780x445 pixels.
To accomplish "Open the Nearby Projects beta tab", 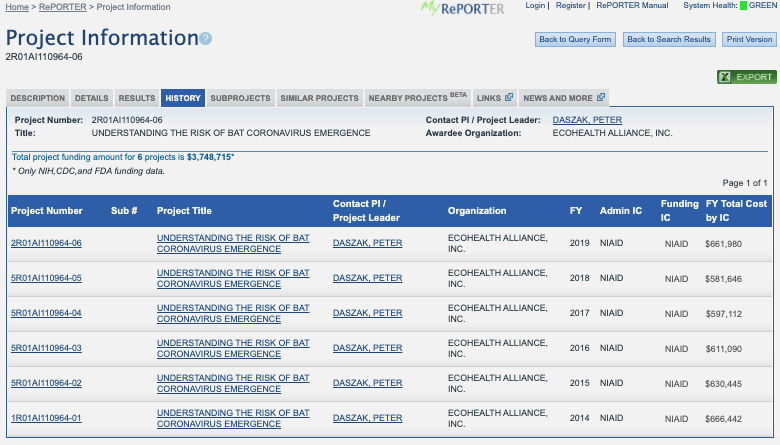I will [x=417, y=98].
